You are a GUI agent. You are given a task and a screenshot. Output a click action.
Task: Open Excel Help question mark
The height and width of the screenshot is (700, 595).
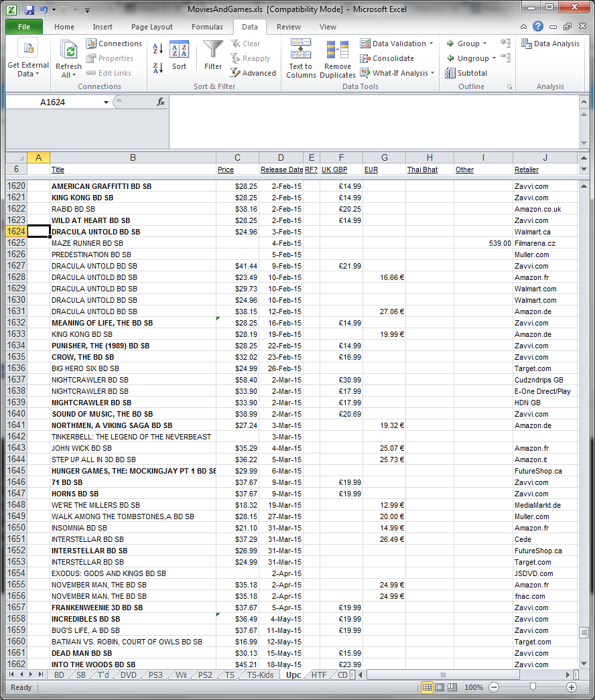click(x=538, y=26)
